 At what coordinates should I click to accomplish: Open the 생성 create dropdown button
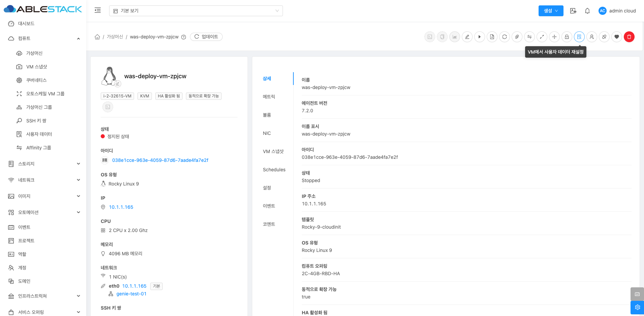[551, 11]
